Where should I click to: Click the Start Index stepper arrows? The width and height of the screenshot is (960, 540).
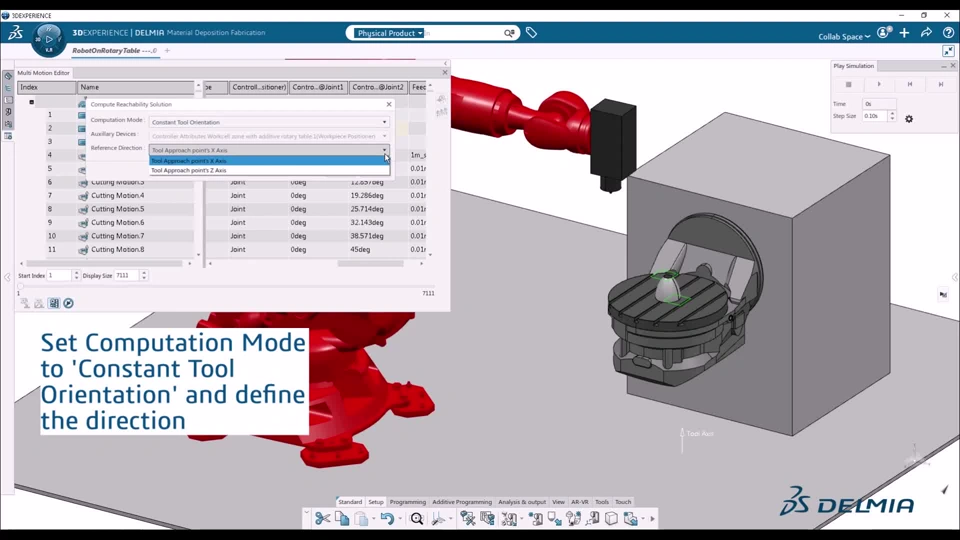pyautogui.click(x=77, y=276)
